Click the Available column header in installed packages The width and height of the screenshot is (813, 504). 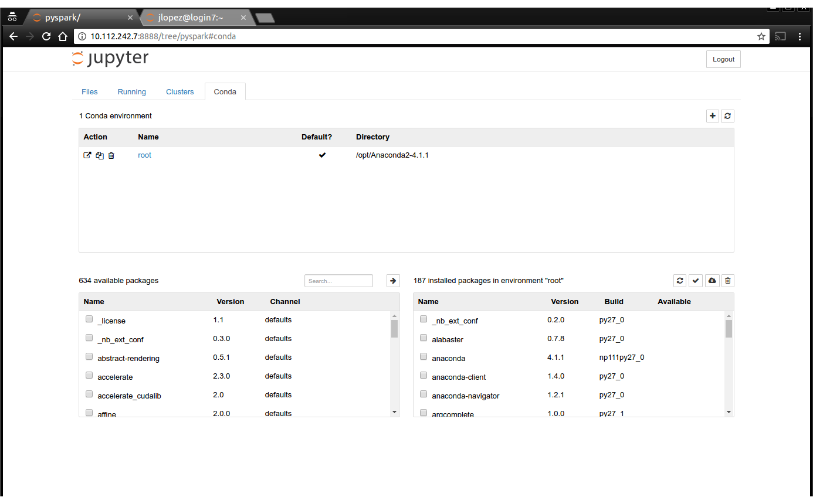click(x=674, y=302)
